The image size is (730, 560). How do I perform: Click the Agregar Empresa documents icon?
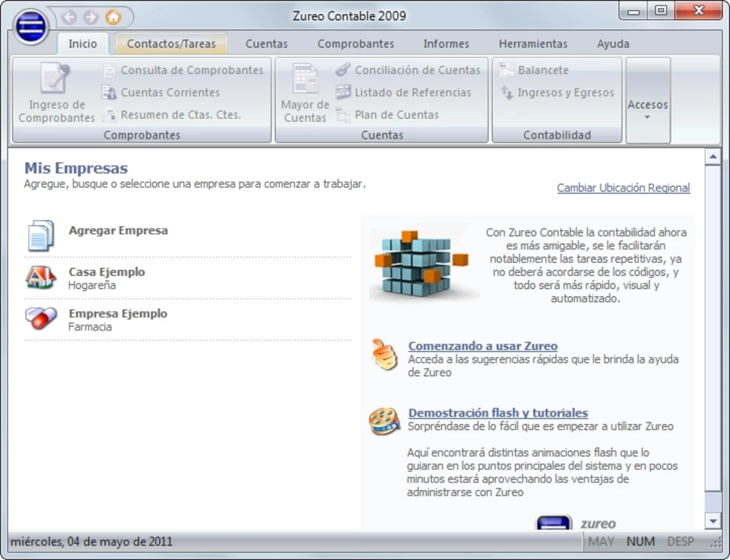(41, 236)
